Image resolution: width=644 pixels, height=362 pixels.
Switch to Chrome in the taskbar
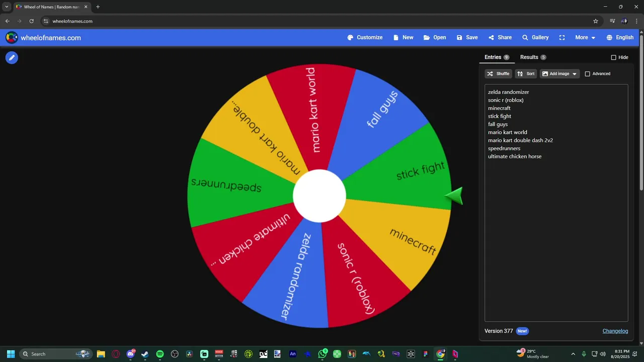click(440, 354)
